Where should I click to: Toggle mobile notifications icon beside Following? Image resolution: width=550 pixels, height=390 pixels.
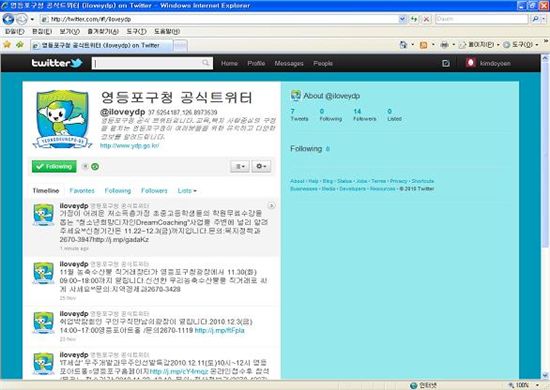[85, 166]
